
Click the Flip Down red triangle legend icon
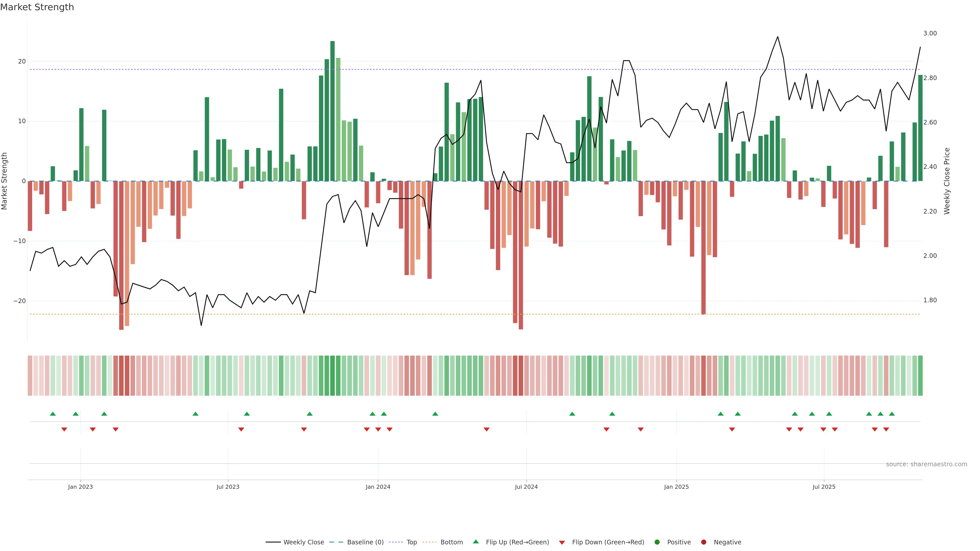(x=562, y=543)
